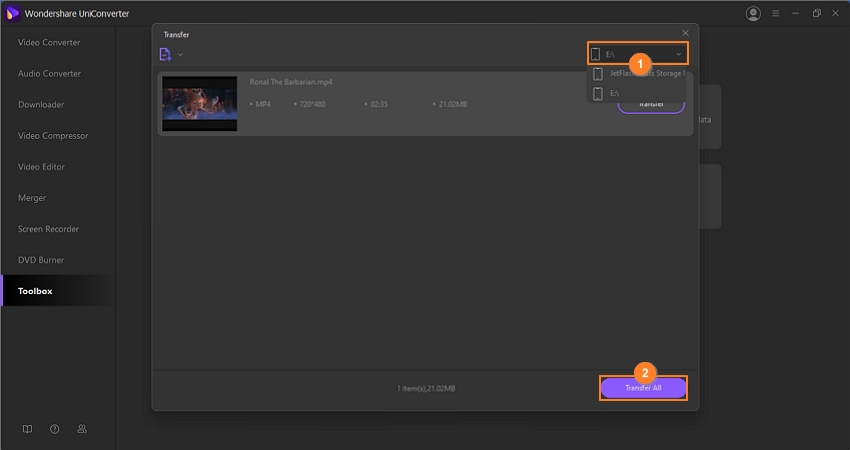Click the 720*480 resolution value
Image resolution: width=850 pixels, height=450 pixels.
click(312, 104)
